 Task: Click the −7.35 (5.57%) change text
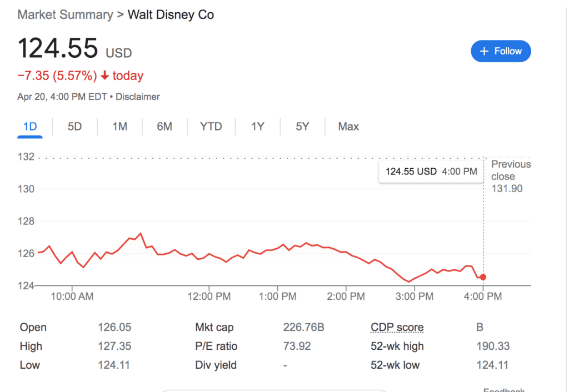57,76
